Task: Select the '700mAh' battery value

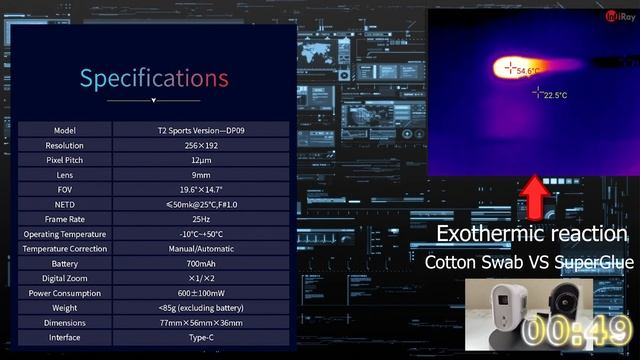Action: (201, 264)
